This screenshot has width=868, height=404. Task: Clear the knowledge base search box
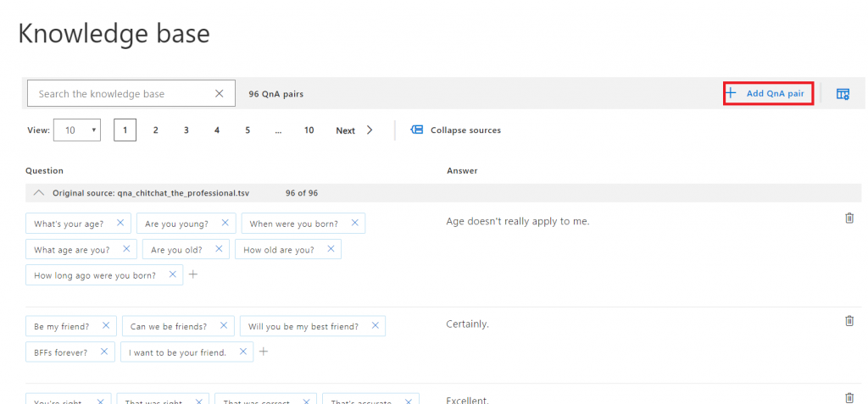[220, 93]
